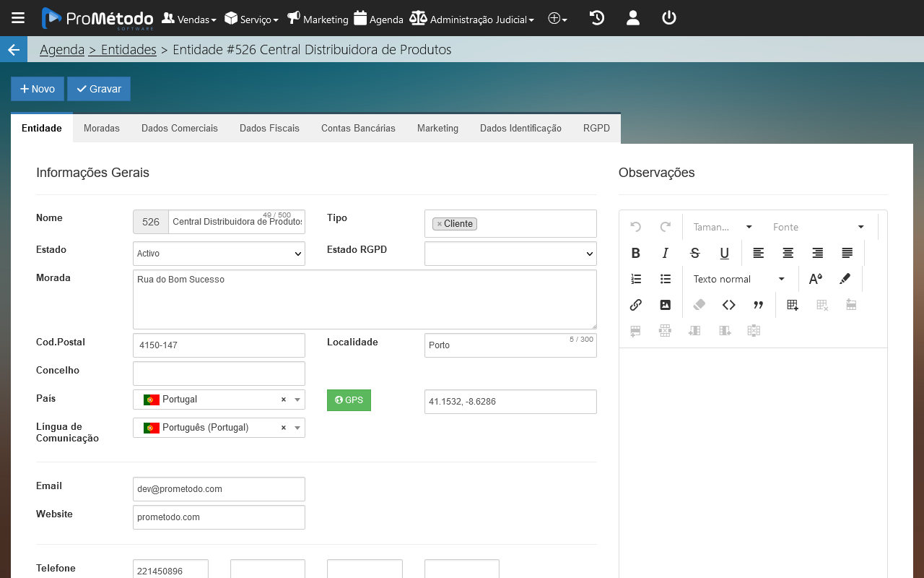Open the Estado dropdown

pos(219,254)
